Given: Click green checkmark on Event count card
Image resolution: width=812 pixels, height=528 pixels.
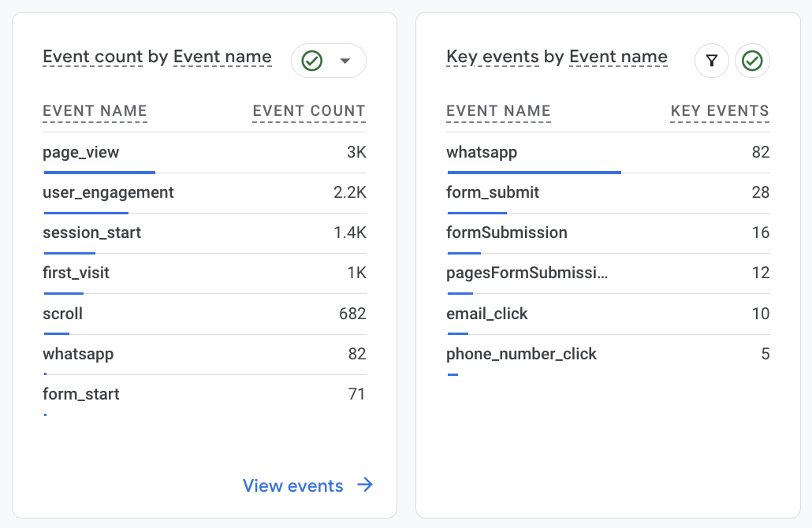Looking at the screenshot, I should click(x=312, y=61).
